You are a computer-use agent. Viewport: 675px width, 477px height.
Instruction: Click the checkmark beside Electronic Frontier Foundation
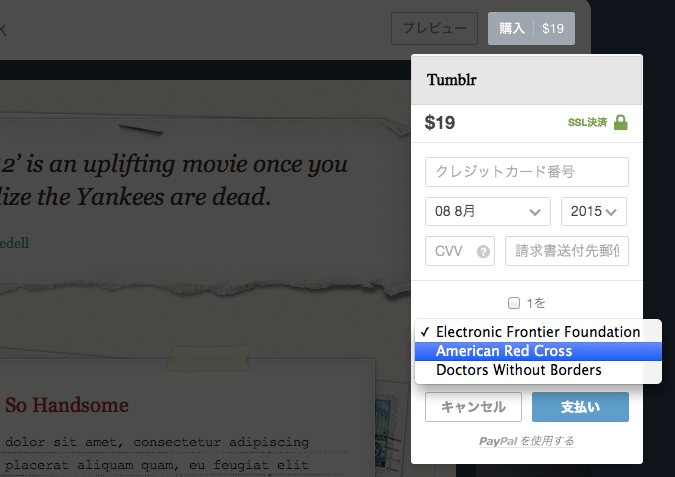pos(425,331)
